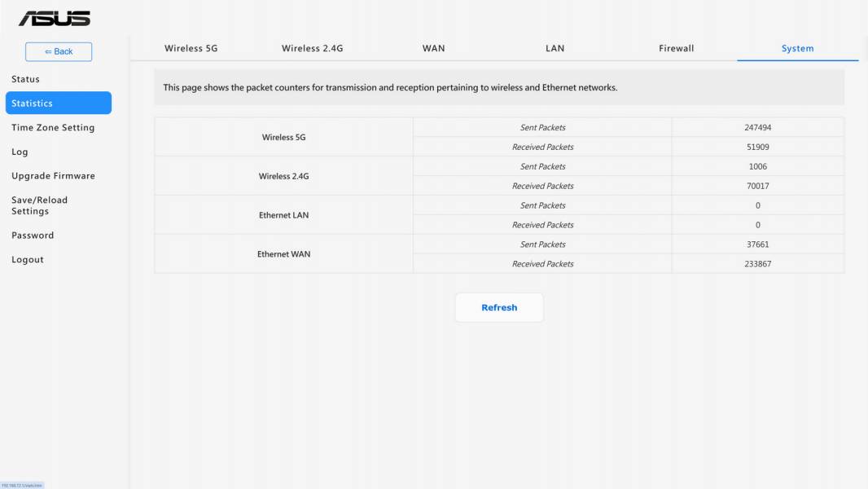Click the Wireless 2.4G row label
Image resolution: width=868 pixels, height=489 pixels.
(x=283, y=176)
